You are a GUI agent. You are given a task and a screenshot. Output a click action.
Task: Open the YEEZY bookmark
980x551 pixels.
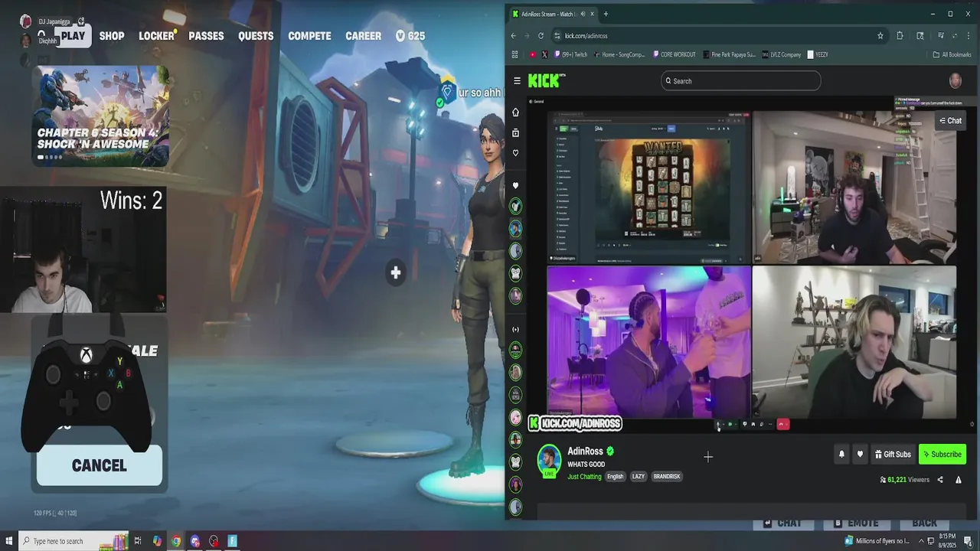tap(818, 55)
